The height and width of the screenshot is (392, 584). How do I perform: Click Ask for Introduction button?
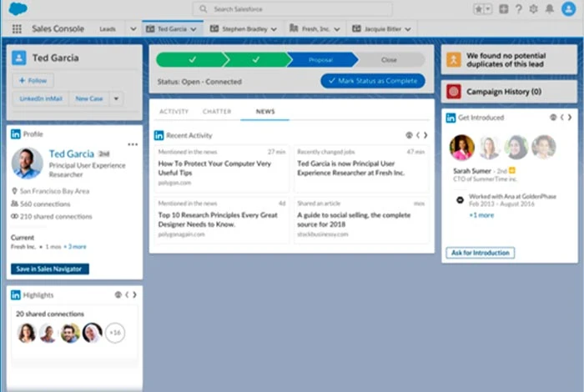coord(480,253)
